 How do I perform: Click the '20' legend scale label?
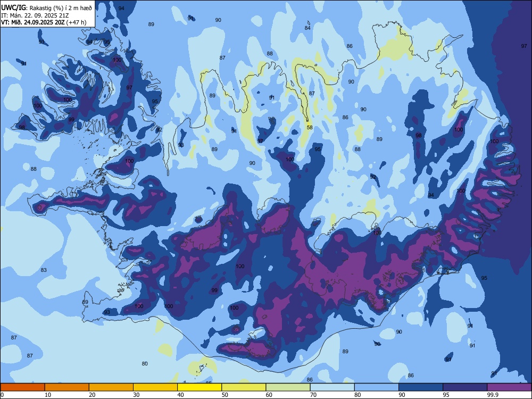(92, 395)
